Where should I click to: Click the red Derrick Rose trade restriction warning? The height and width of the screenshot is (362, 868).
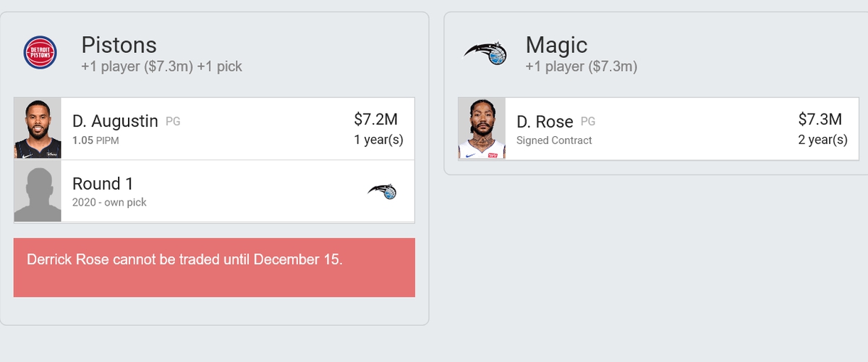tap(214, 267)
